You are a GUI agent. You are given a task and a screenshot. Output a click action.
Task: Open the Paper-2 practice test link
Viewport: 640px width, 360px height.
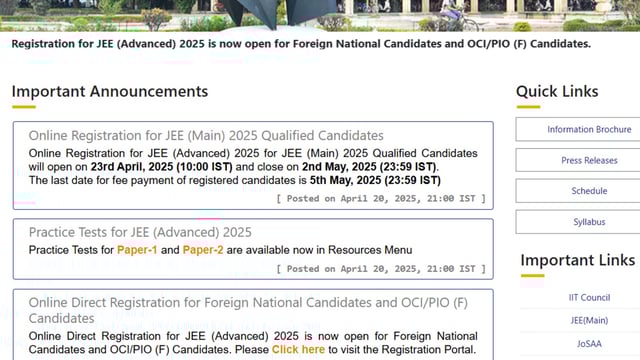coord(203,250)
